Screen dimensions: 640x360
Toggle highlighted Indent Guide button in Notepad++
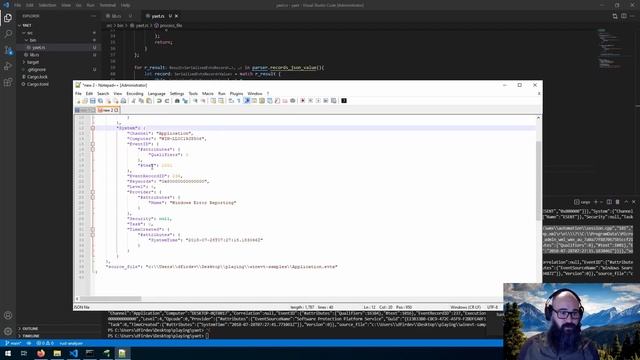coord(247,101)
